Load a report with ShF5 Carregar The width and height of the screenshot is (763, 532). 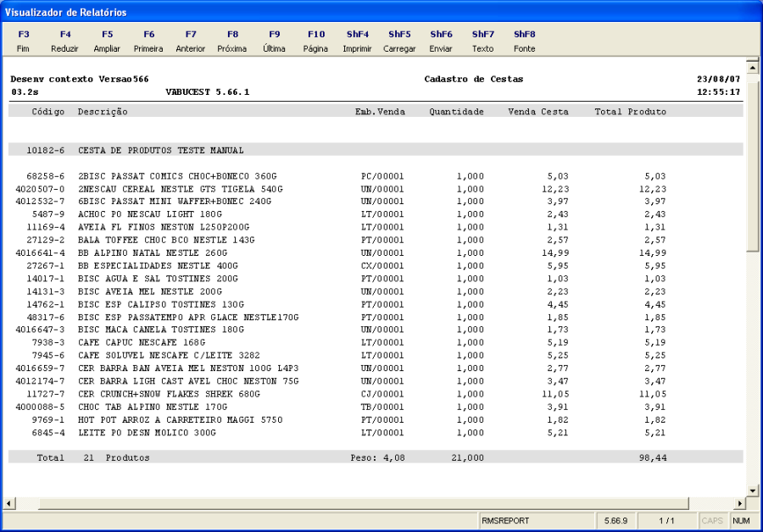coord(399,41)
